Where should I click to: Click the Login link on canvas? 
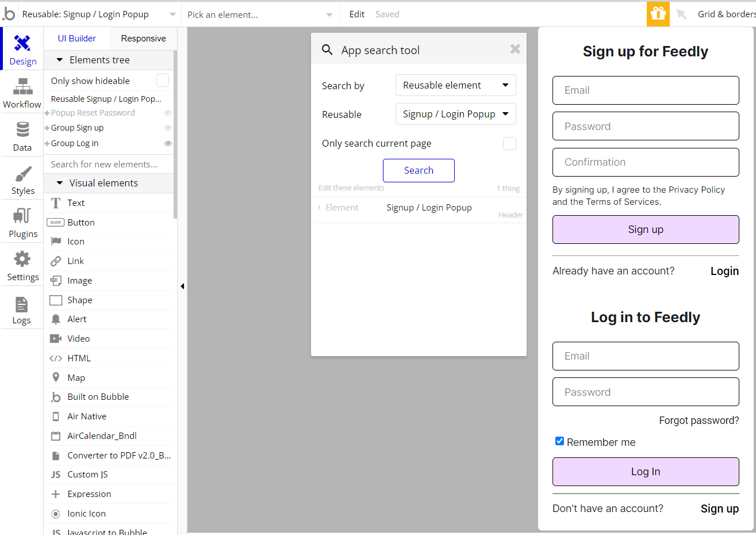click(x=724, y=271)
